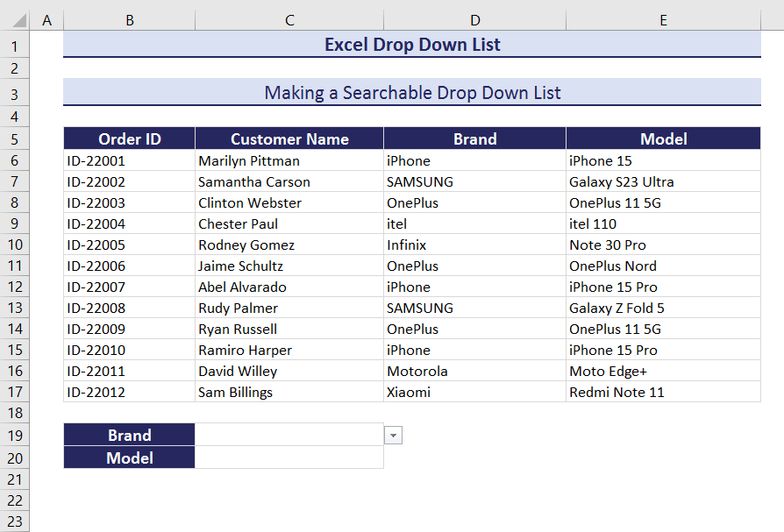Select OnePlus brand in Clinton Webster's row
The height and width of the screenshot is (532, 784).
click(x=475, y=202)
